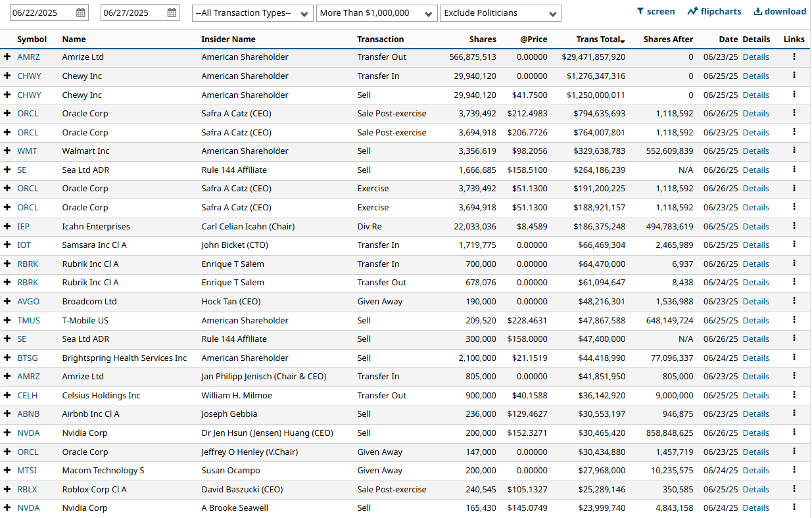Expand the CHWY Sell row

(7, 95)
